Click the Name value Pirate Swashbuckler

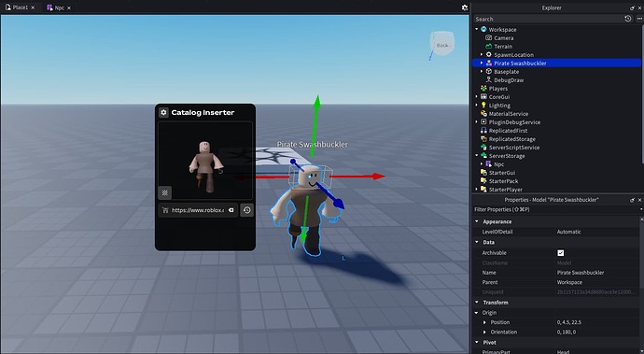click(x=581, y=273)
